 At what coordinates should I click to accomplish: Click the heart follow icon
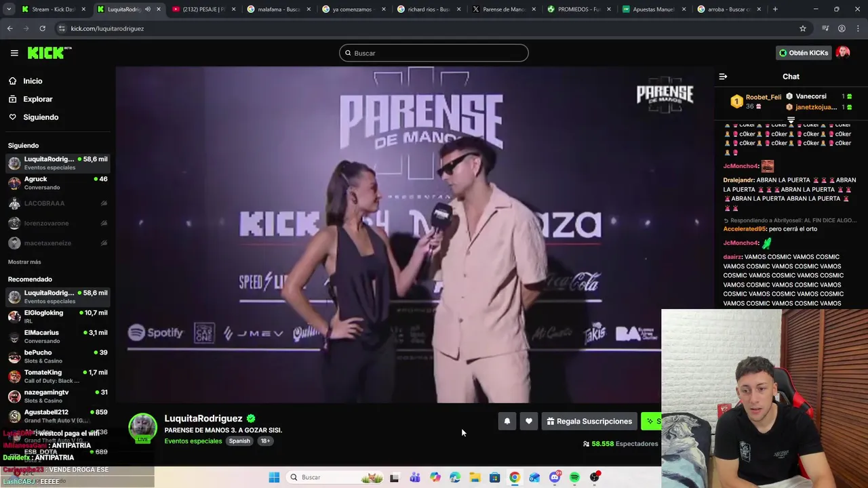tap(529, 422)
